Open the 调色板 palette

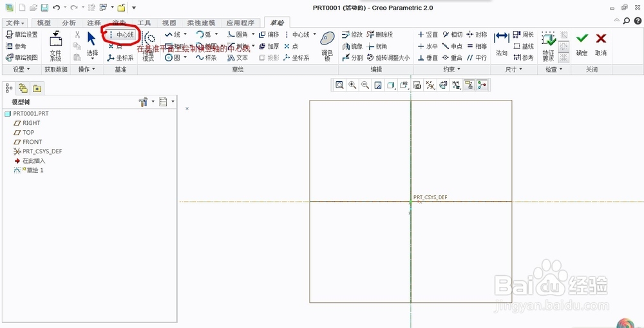point(327,46)
